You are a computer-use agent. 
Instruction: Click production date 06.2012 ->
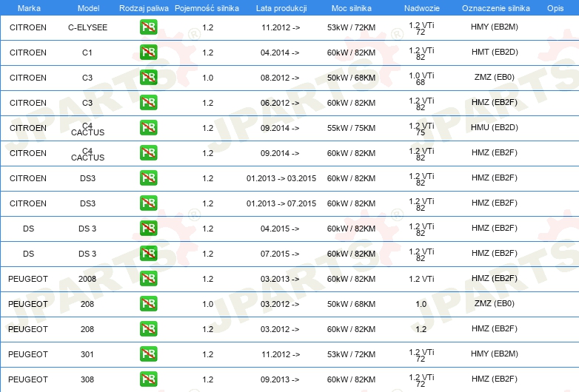click(x=280, y=103)
